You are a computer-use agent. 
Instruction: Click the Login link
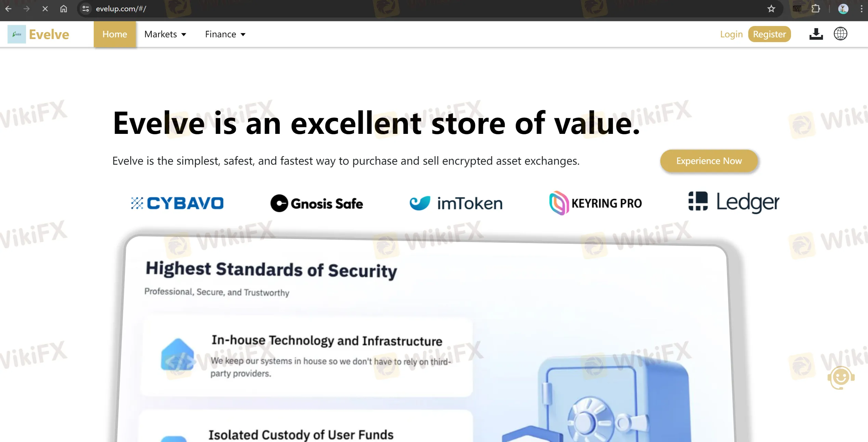[730, 34]
